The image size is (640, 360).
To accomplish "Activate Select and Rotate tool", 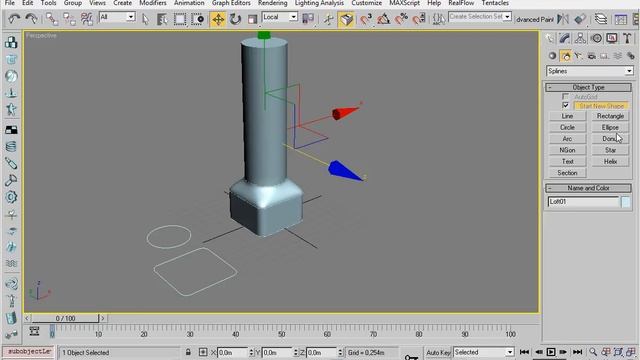I will 235,19.
